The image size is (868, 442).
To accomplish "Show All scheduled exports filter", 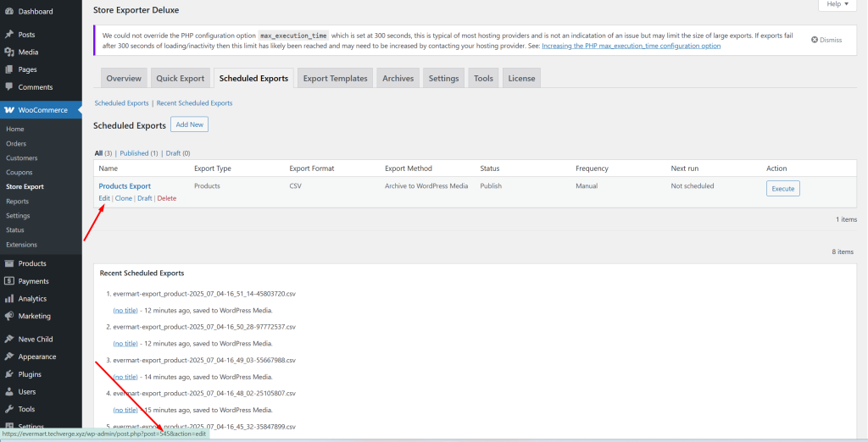I will coord(98,153).
